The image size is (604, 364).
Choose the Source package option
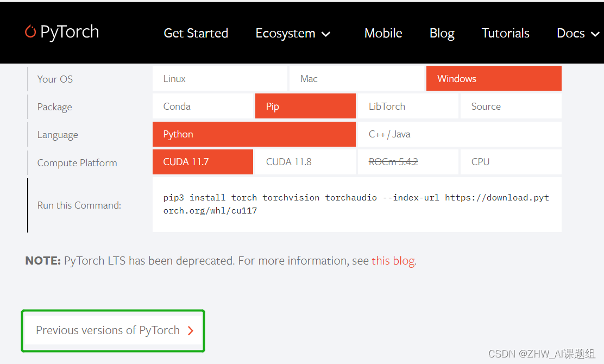click(x=511, y=106)
